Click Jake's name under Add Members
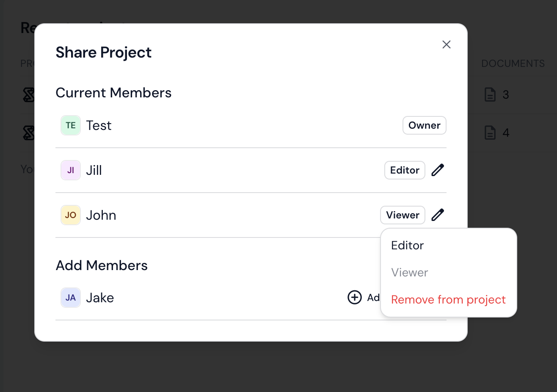The width and height of the screenshot is (557, 392). (x=100, y=298)
